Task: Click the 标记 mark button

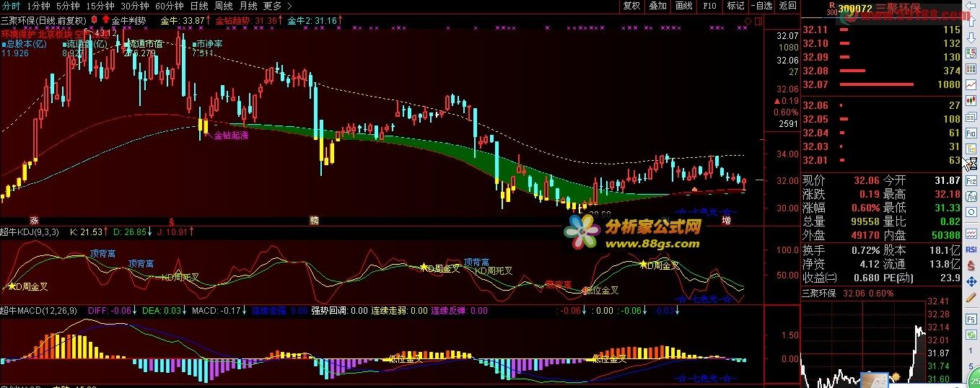Action: point(735,6)
